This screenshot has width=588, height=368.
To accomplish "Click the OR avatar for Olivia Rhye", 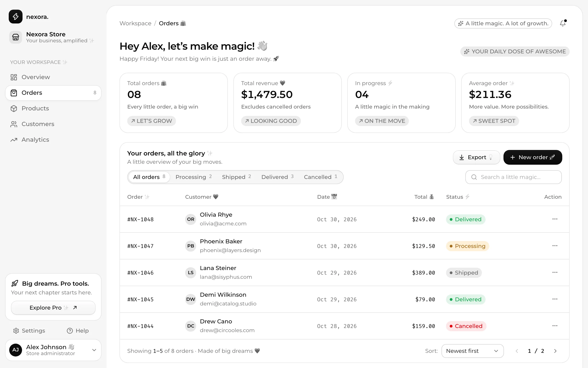I will click(x=190, y=219).
